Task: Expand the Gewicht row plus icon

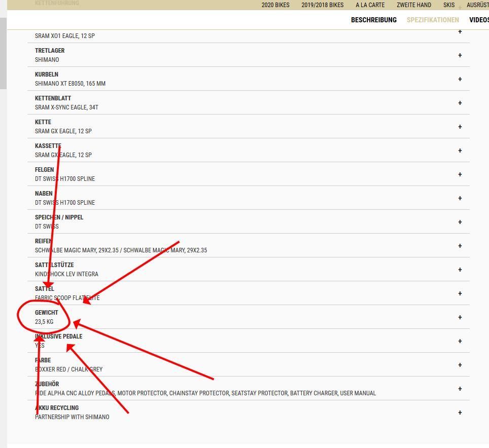Action: [x=460, y=317]
